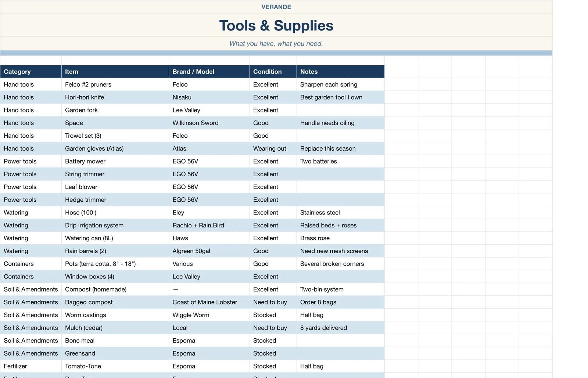
Task: Select the Brass rose note cell
Action: 340,238
